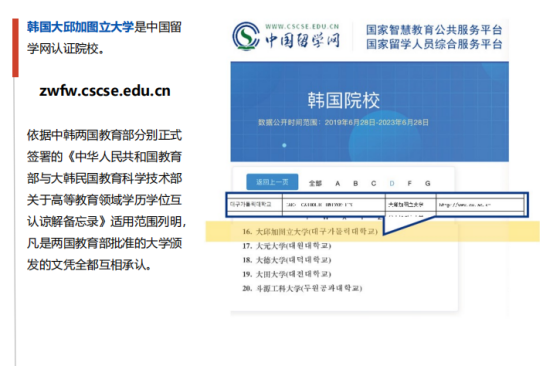
Task: Click the 中国留学网 calligraphy title
Action: (303, 40)
